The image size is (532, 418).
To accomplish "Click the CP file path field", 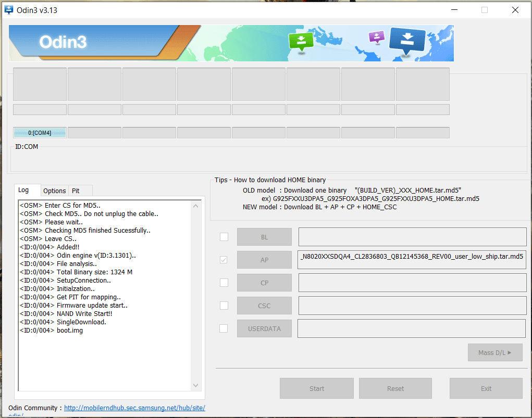I will pyautogui.click(x=412, y=282).
